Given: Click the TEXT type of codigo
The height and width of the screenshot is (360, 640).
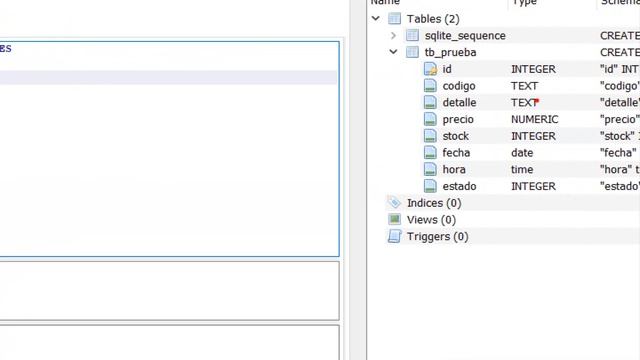Looking at the screenshot, I should 524,86.
